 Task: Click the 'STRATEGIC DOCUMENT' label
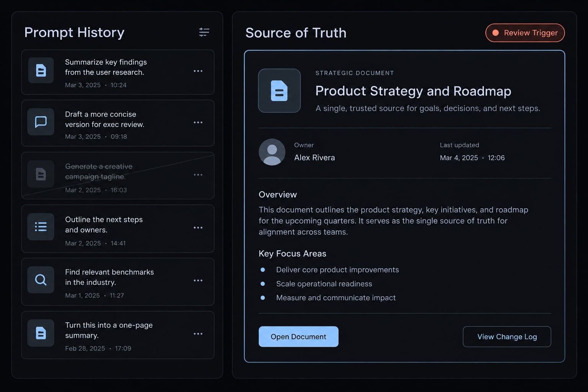pos(354,73)
